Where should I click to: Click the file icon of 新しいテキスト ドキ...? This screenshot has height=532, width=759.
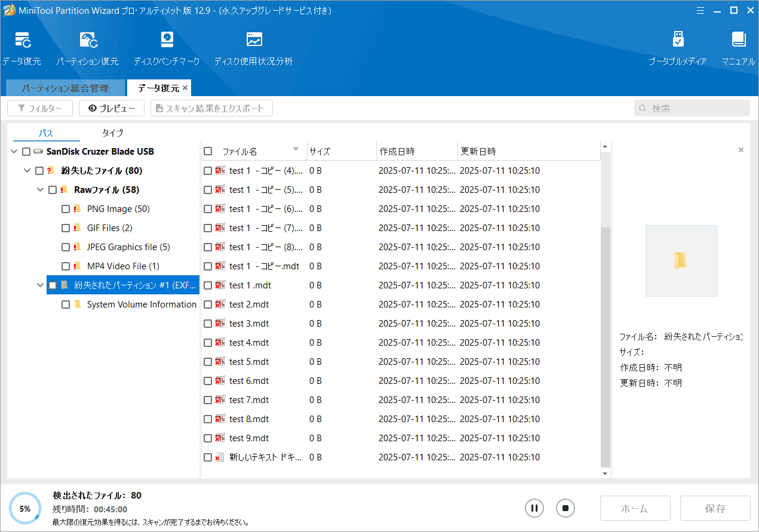(220, 457)
